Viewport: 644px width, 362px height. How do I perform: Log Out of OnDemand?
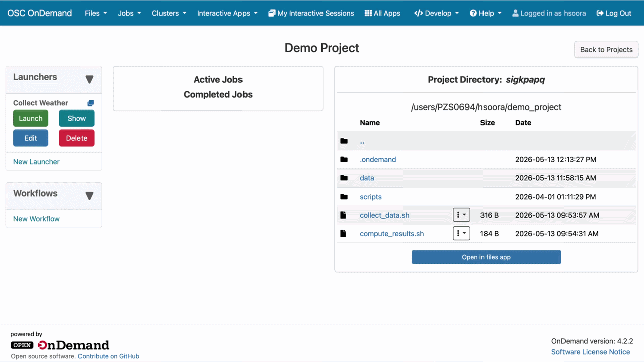pos(614,13)
